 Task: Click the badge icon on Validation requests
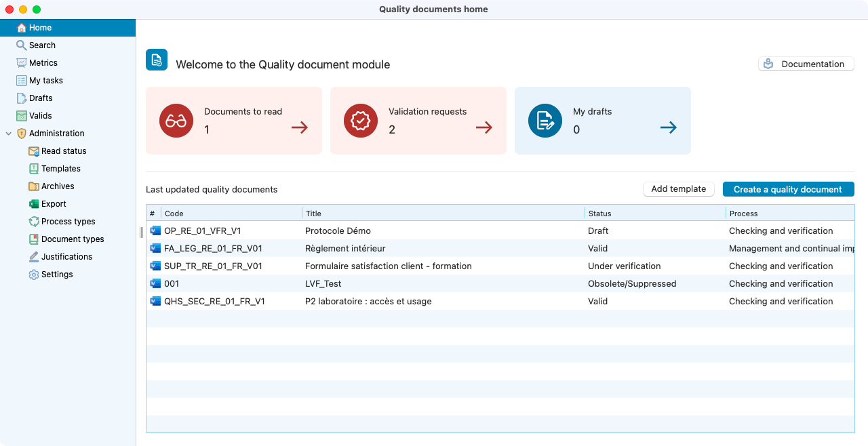[x=361, y=121]
